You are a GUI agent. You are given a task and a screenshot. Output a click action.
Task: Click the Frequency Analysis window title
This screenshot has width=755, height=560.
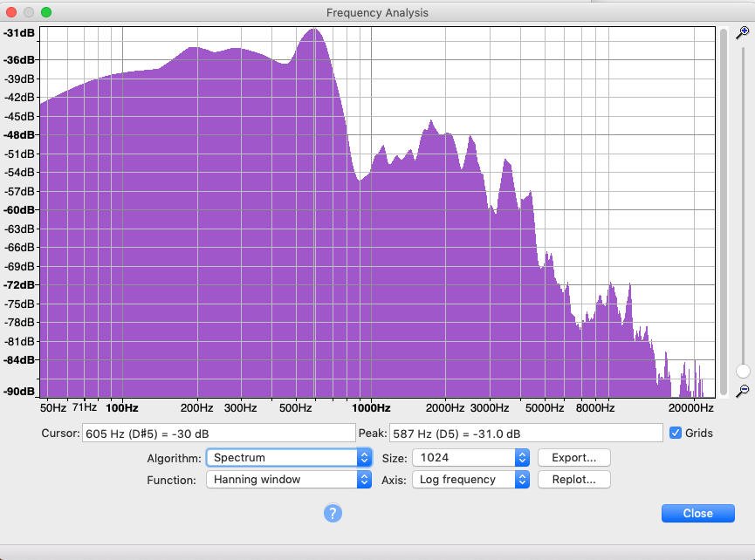pos(377,12)
